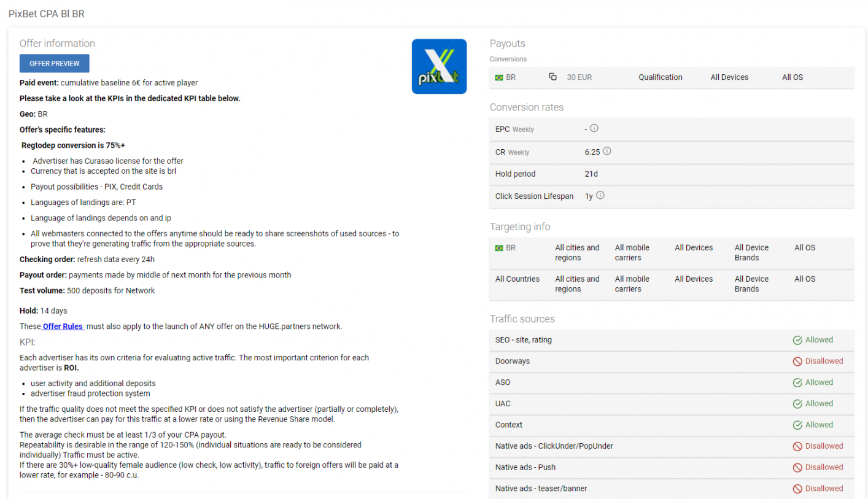Click the Brazil flag in Targeting info
The height and width of the screenshot is (499, 868).
pyautogui.click(x=499, y=248)
